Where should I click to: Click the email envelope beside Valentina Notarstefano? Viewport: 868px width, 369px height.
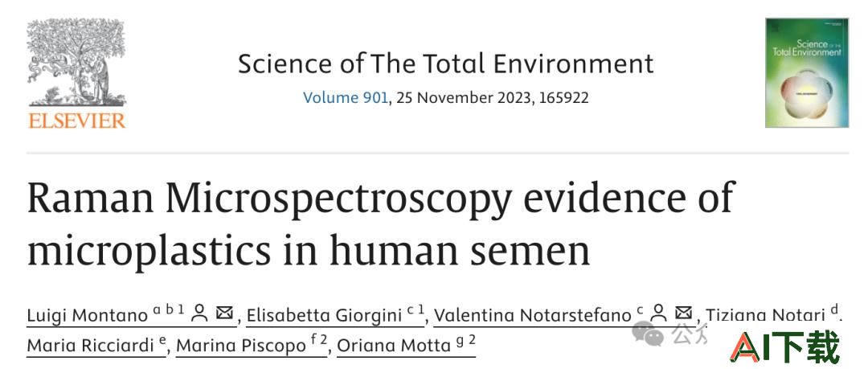point(684,313)
